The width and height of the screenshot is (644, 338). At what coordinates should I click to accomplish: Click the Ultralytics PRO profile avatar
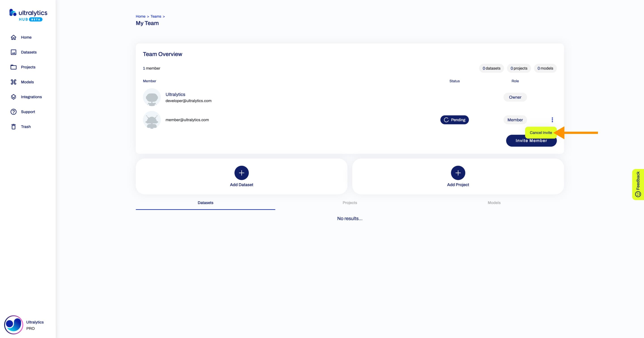[12, 325]
